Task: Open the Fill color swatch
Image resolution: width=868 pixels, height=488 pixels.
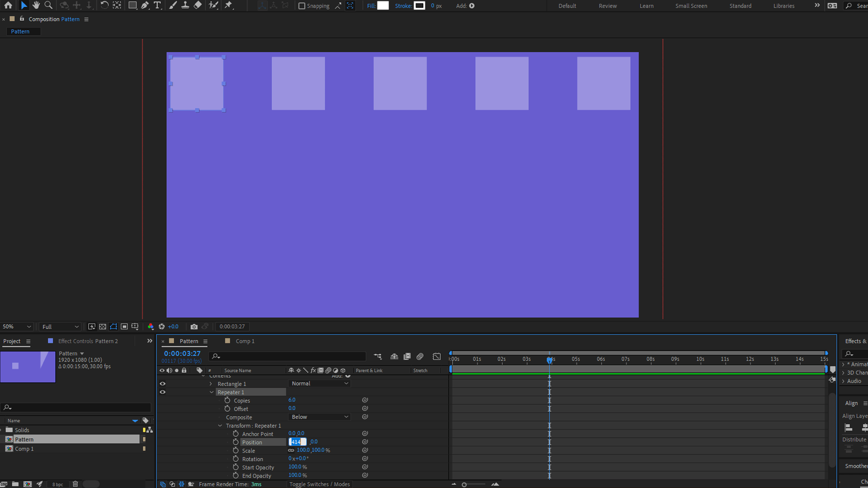Action: coord(383,6)
